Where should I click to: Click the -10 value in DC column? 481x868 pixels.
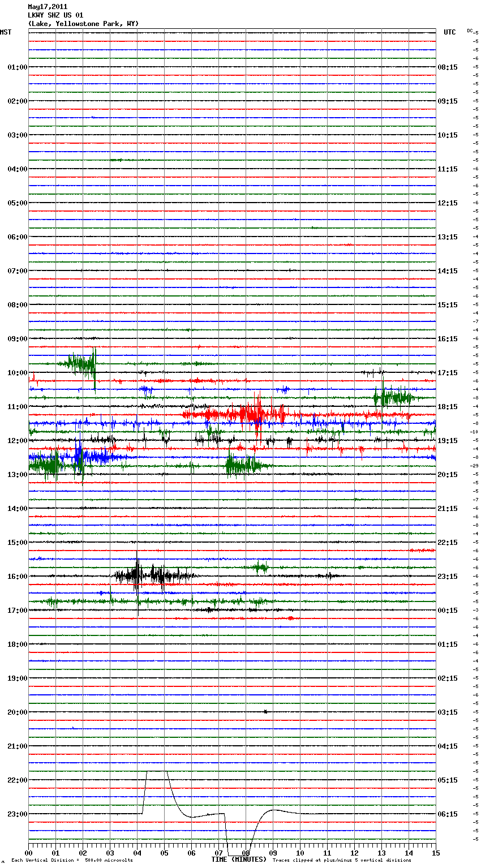tap(474, 432)
